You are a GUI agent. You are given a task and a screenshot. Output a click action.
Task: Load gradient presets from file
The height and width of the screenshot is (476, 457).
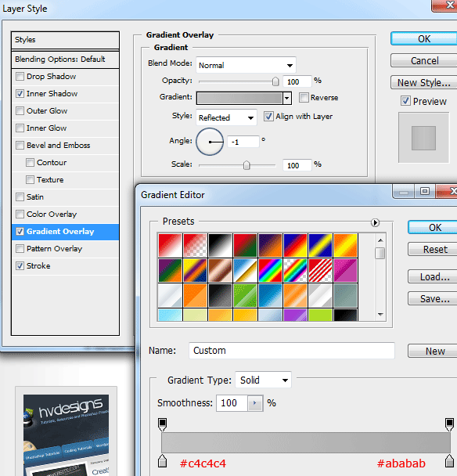(x=434, y=276)
